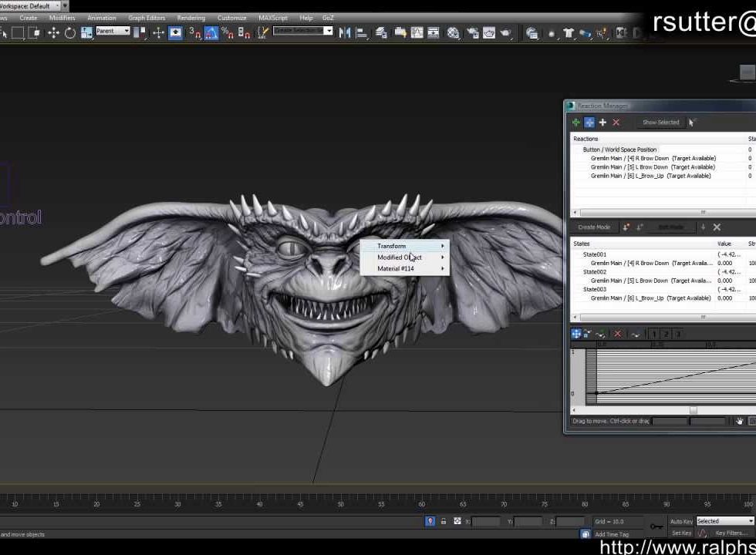Toggle the Selection Lock icon
The image size is (756, 555).
[x=444, y=521]
